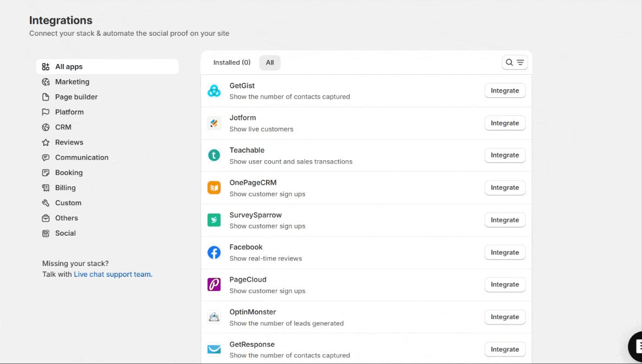This screenshot has height=364, width=642.
Task: Click the OnePageCRM app name
Action: (253, 183)
